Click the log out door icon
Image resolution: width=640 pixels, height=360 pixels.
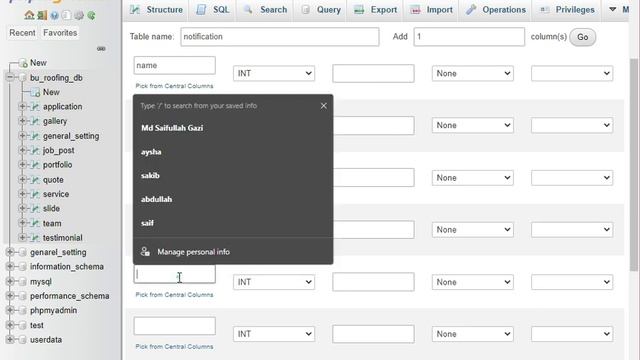pos(42,15)
